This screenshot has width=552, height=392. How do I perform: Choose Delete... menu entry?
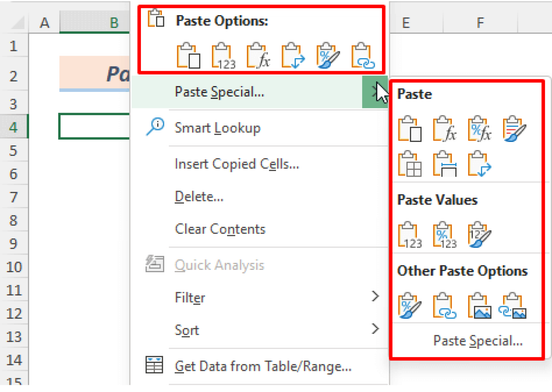click(x=260, y=197)
